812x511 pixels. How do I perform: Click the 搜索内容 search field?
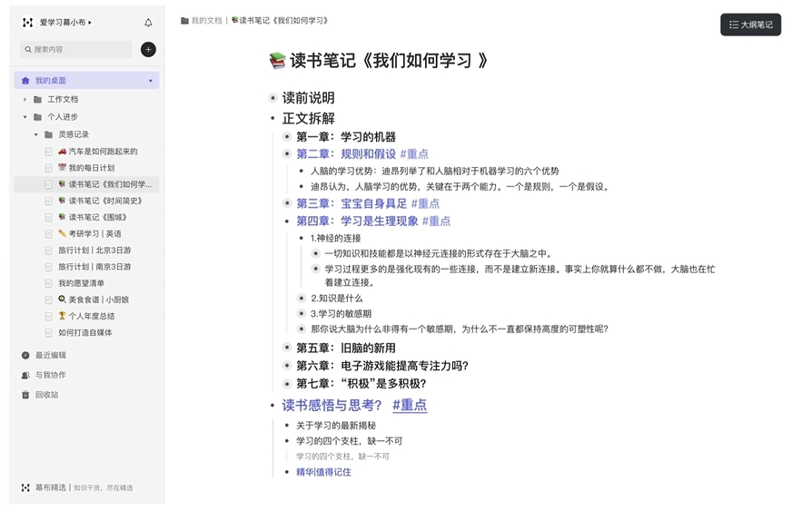(77, 49)
